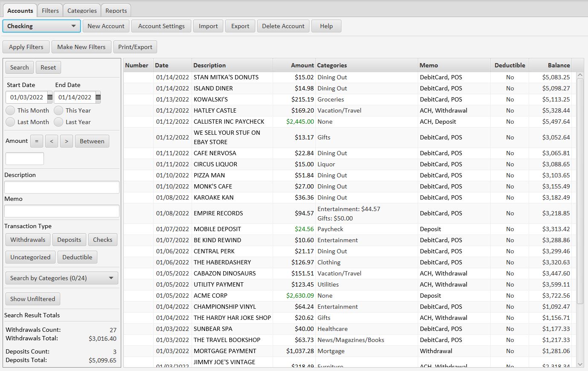Screen dimensions: 588x371
Task: Open the End Date calendar picker icon
Action: pyautogui.click(x=98, y=97)
